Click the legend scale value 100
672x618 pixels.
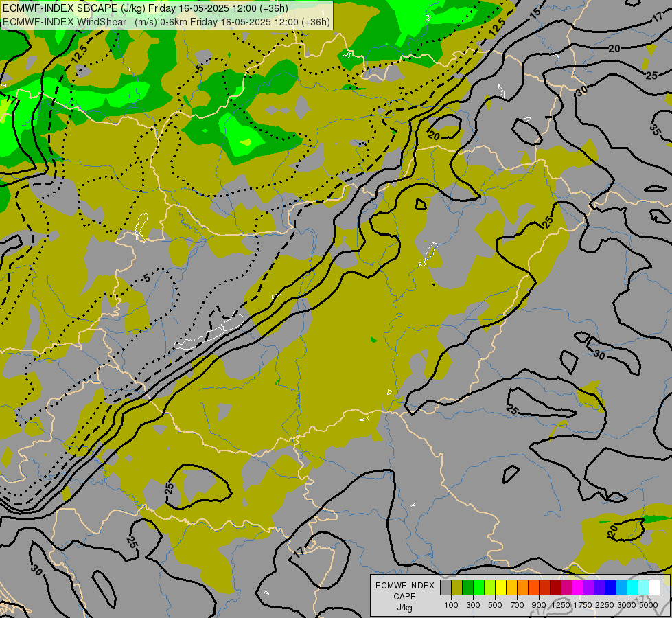[451, 605]
